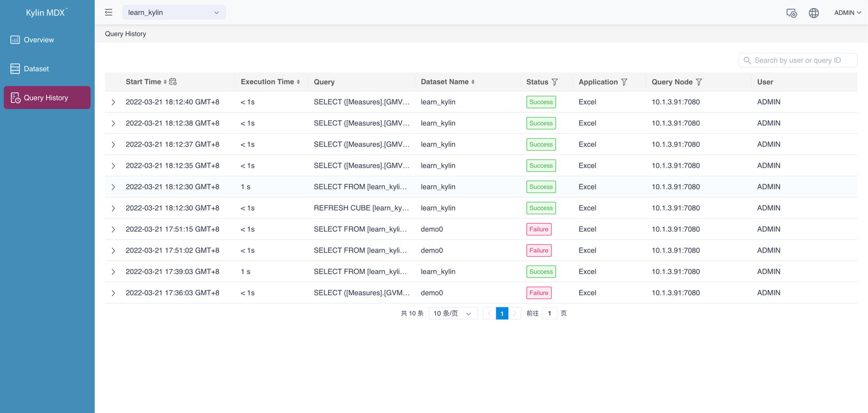Click the go-to page number input
Viewport: 868px width, 413px height.
click(550, 314)
